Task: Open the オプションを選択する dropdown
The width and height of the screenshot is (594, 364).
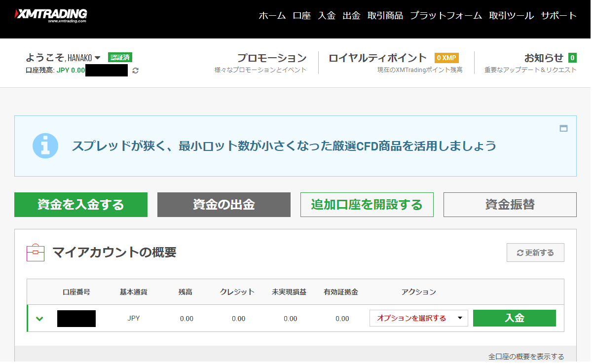Action: click(x=419, y=318)
